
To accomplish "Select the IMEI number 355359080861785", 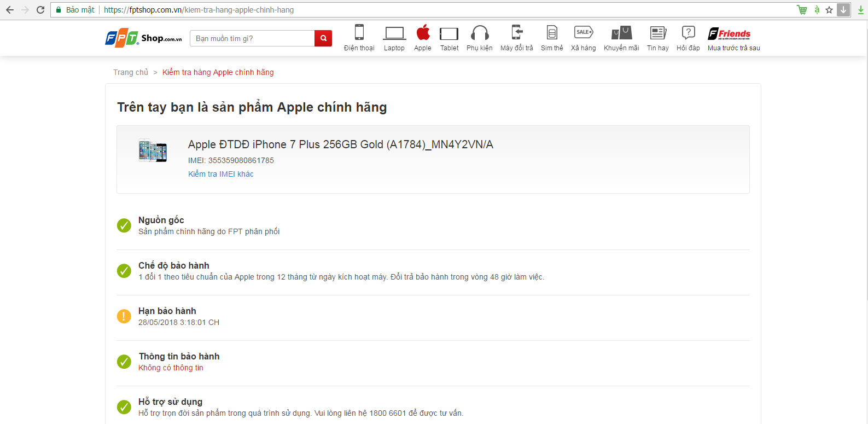I will click(x=241, y=160).
